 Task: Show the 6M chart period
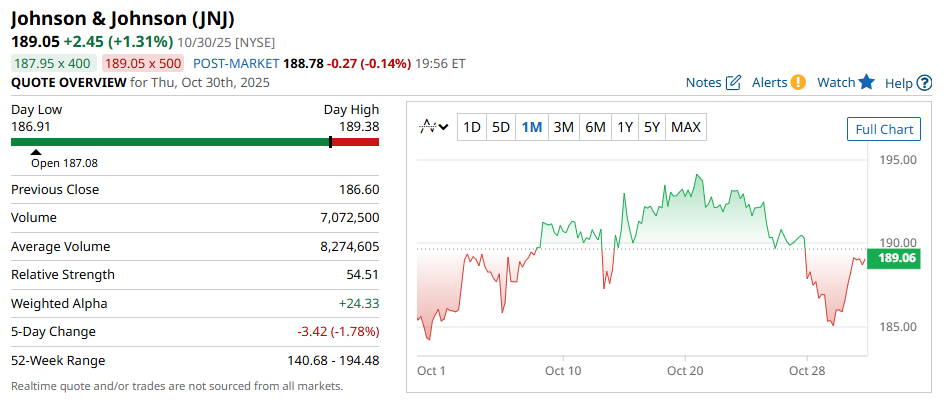click(595, 127)
